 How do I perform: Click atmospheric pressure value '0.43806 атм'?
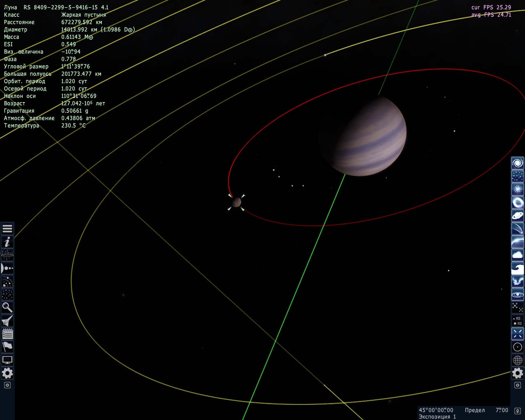(x=78, y=118)
